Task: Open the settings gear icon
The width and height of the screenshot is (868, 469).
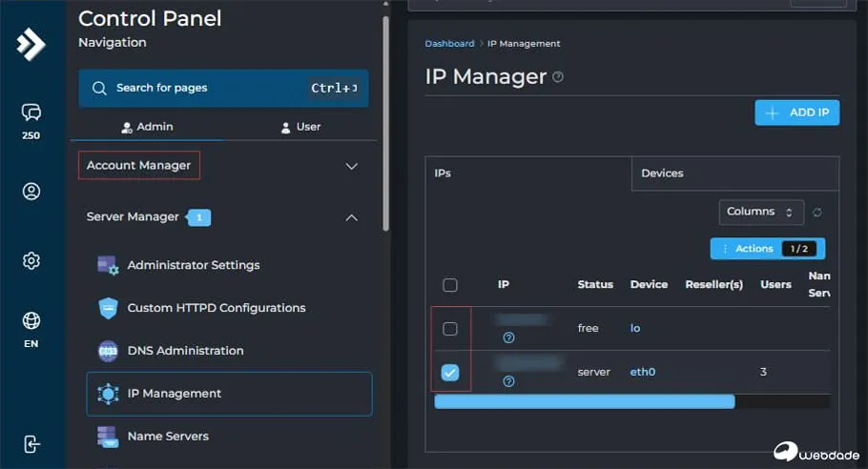Action: point(31,260)
